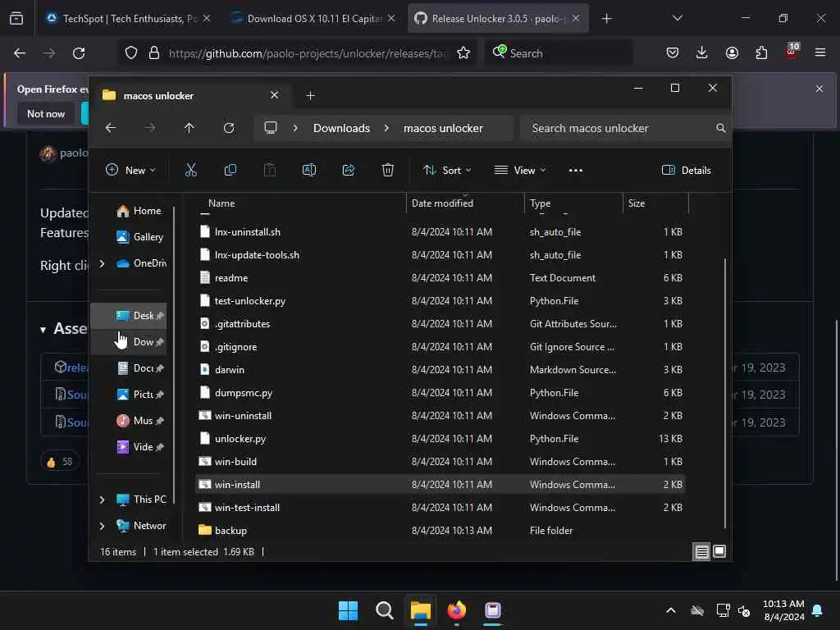Toggle the Details pane button
Screen dimensions: 840x630
click(687, 171)
